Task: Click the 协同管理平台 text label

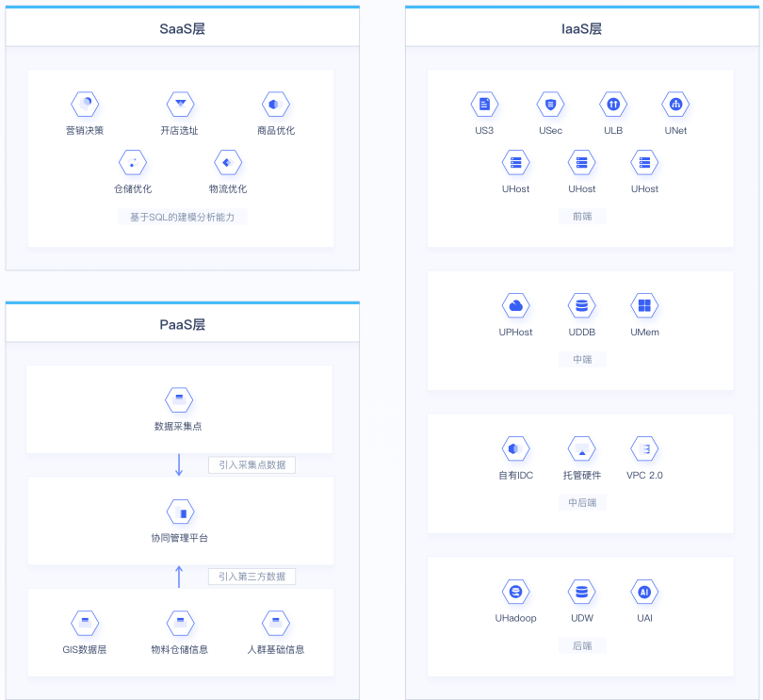Action: tap(180, 538)
